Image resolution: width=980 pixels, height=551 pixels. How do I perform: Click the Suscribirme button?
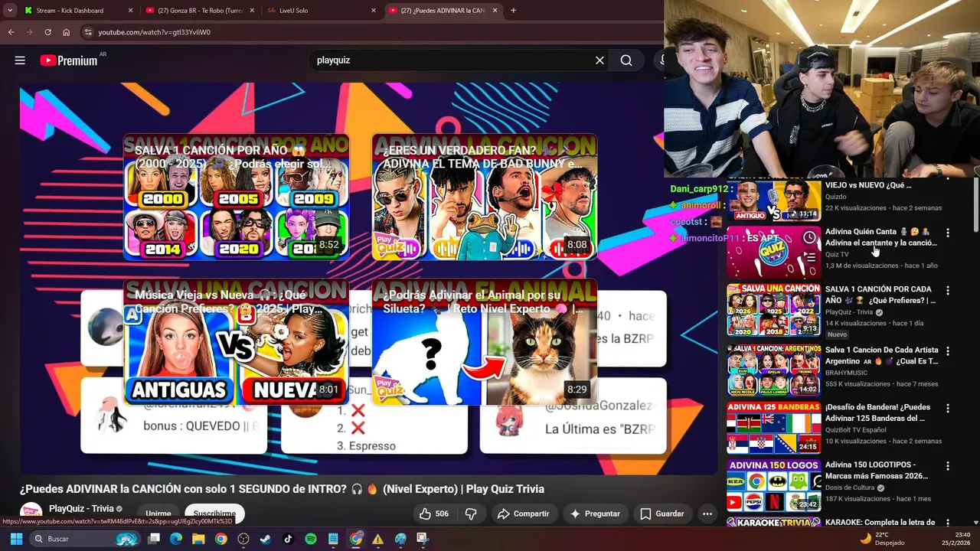click(x=214, y=514)
